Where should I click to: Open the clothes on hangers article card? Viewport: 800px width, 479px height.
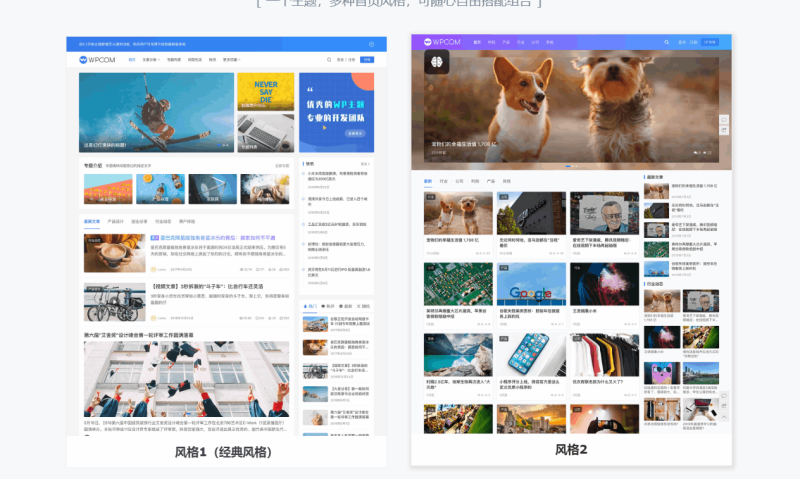pyautogui.click(x=605, y=366)
